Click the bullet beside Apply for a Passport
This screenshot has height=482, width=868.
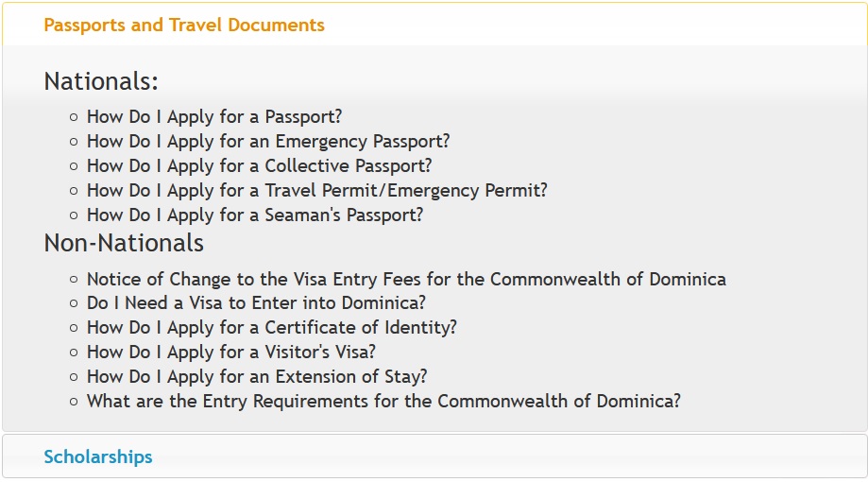pyautogui.click(x=74, y=118)
